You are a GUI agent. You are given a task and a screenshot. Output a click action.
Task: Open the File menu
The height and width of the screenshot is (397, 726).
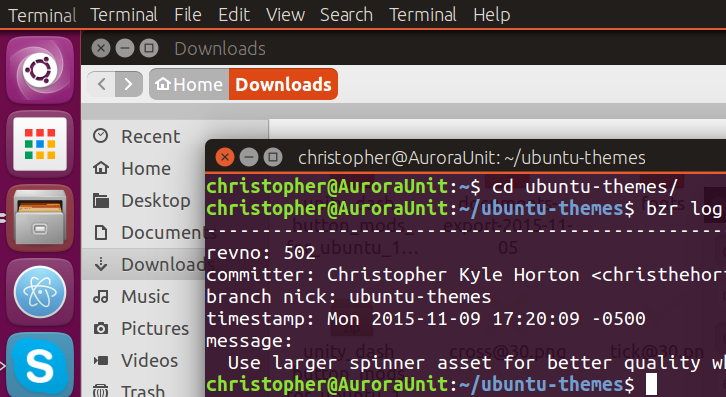pyautogui.click(x=188, y=15)
